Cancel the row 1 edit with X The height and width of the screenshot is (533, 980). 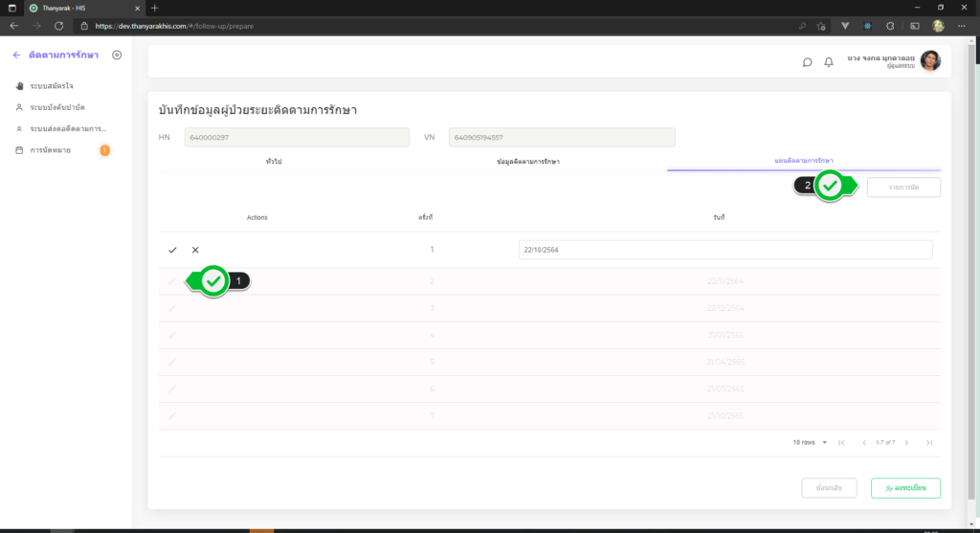[x=195, y=250]
